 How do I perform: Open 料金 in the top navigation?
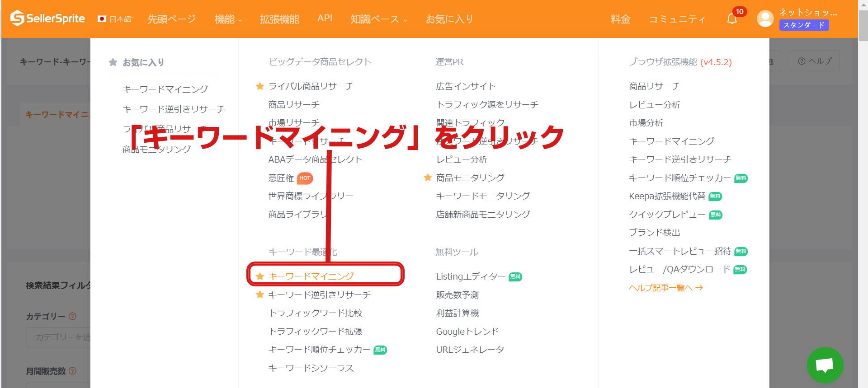620,19
